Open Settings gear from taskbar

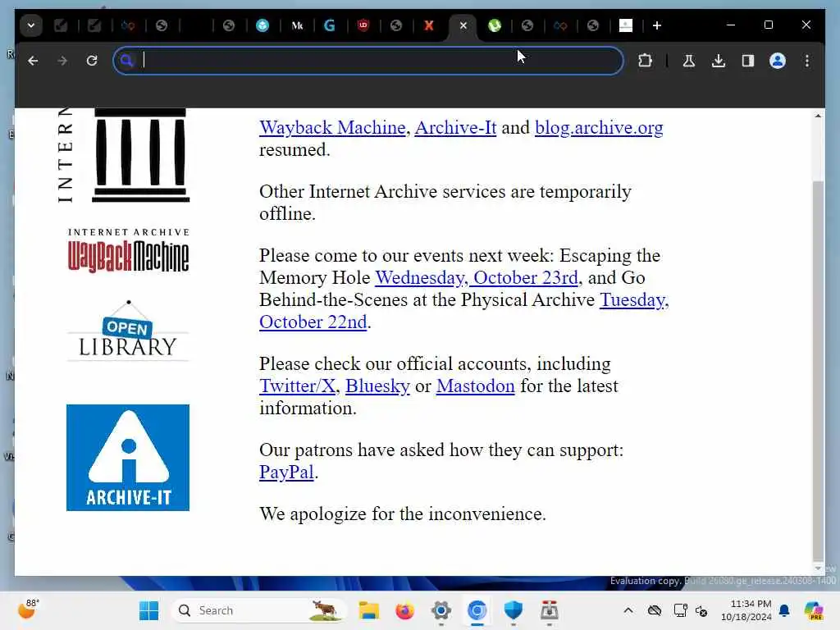(x=441, y=610)
